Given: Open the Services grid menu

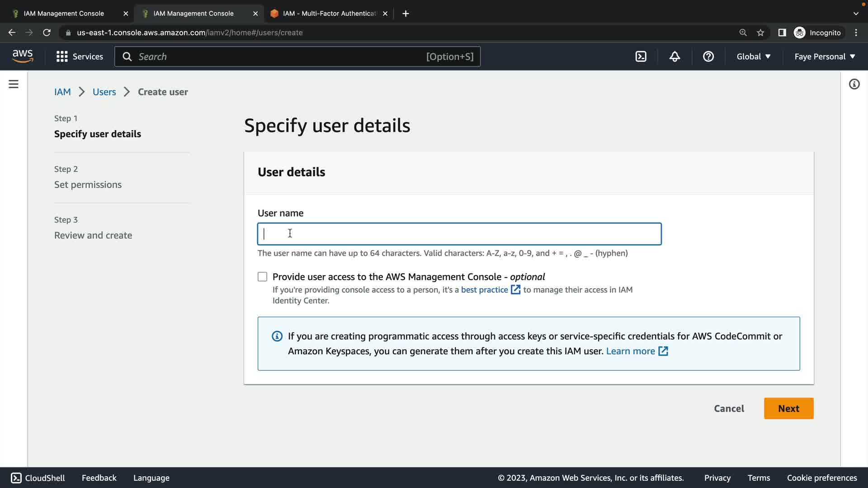Looking at the screenshot, I should [x=80, y=56].
